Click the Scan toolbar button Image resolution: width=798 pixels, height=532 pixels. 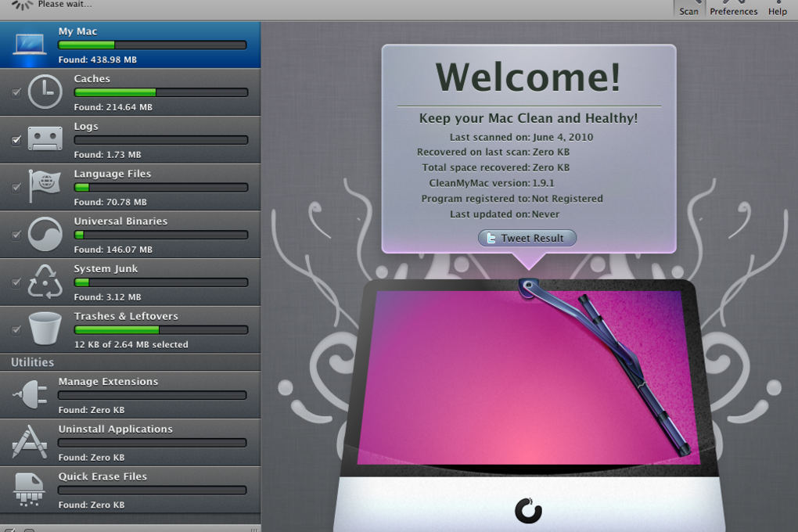coord(689,8)
